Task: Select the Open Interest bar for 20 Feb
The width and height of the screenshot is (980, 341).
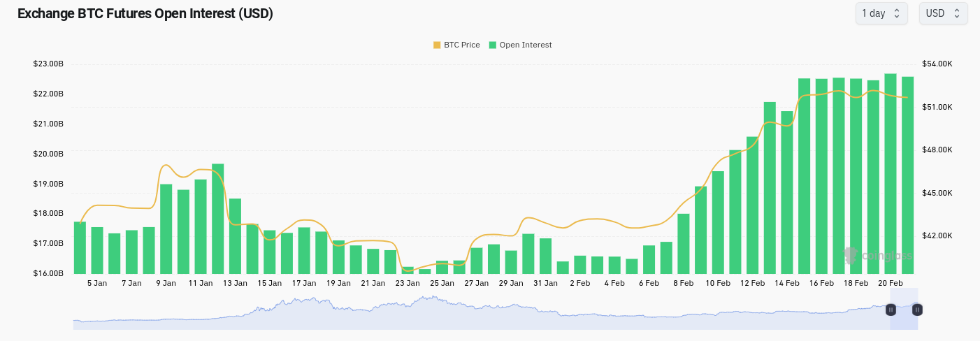Action: pyautogui.click(x=890, y=175)
